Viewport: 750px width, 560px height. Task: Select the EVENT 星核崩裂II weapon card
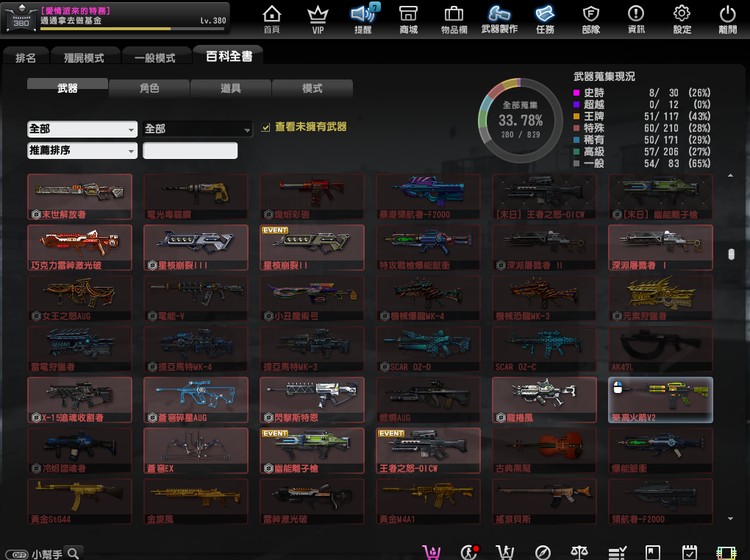tap(312, 248)
